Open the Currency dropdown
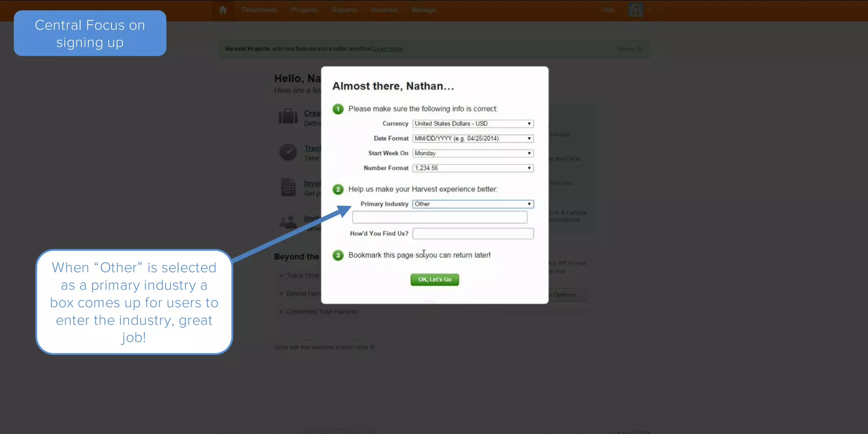This screenshot has height=434, width=868. [473, 124]
